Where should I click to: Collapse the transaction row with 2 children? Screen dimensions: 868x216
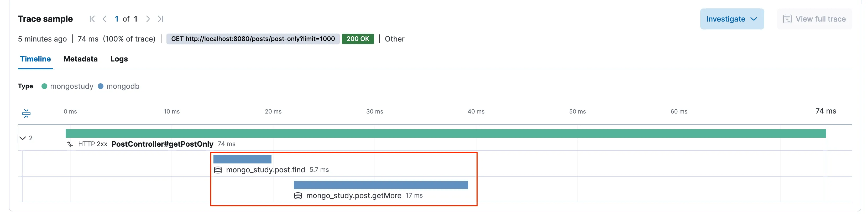(23, 138)
